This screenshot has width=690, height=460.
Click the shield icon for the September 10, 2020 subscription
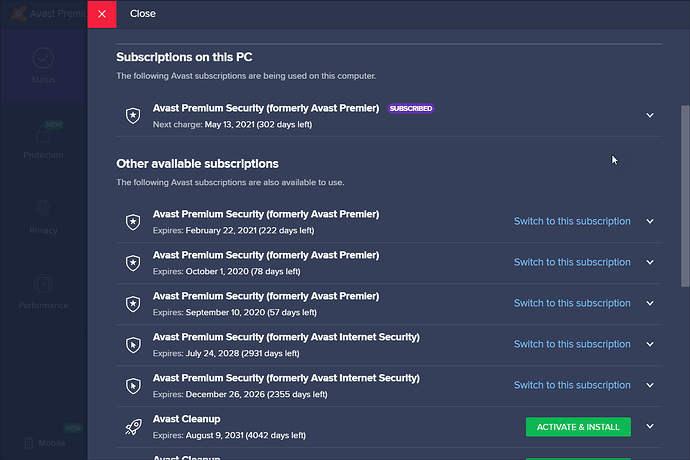[x=132, y=304]
